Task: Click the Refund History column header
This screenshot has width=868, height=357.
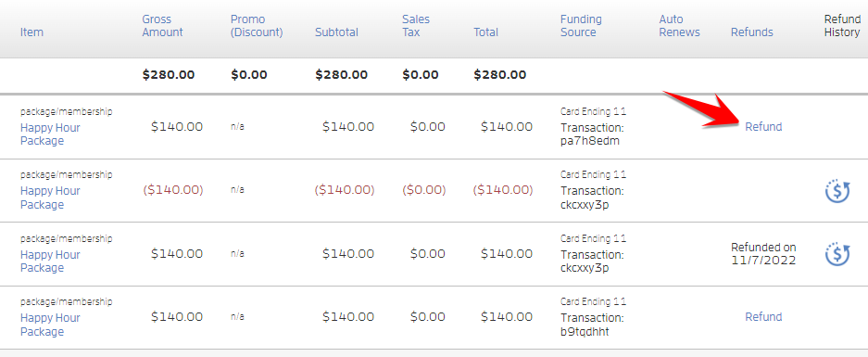Action: [842, 26]
